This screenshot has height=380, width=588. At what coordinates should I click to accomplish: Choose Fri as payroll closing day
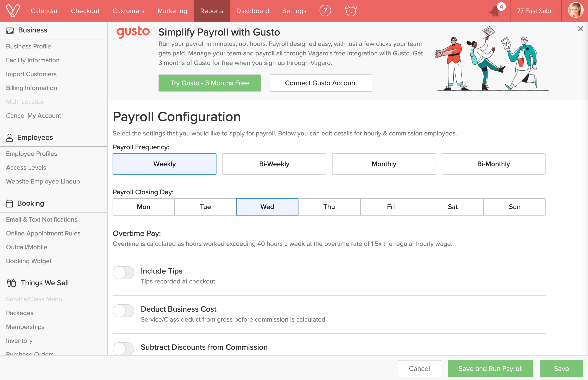click(391, 207)
